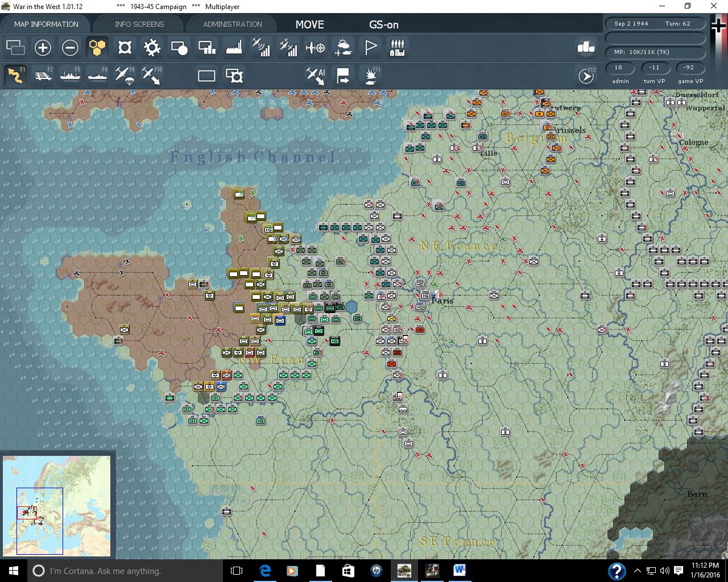The width and height of the screenshot is (728, 582).
Task: Click second planes with signal bars icon
Action: [x=288, y=48]
